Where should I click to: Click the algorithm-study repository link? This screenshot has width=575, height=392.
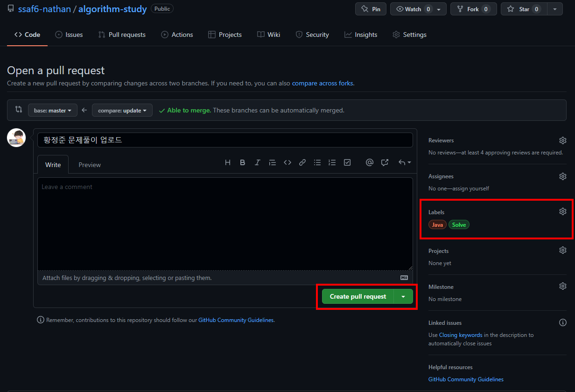112,9
